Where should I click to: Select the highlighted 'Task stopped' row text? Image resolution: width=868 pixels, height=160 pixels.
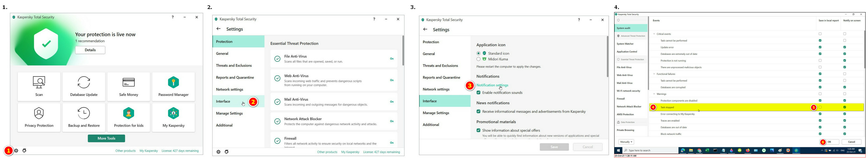pyautogui.click(x=667, y=108)
